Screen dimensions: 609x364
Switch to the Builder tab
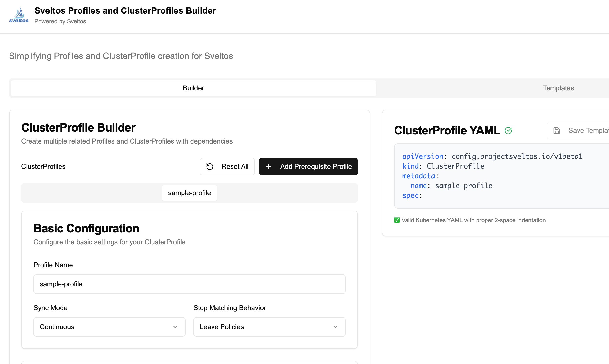tap(193, 88)
